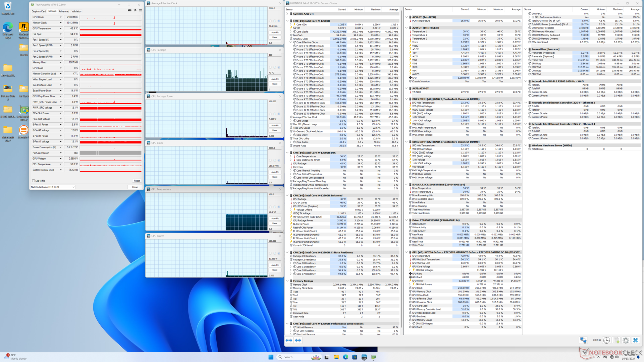Click HWiNFO expand columns arrows icon

289,340
